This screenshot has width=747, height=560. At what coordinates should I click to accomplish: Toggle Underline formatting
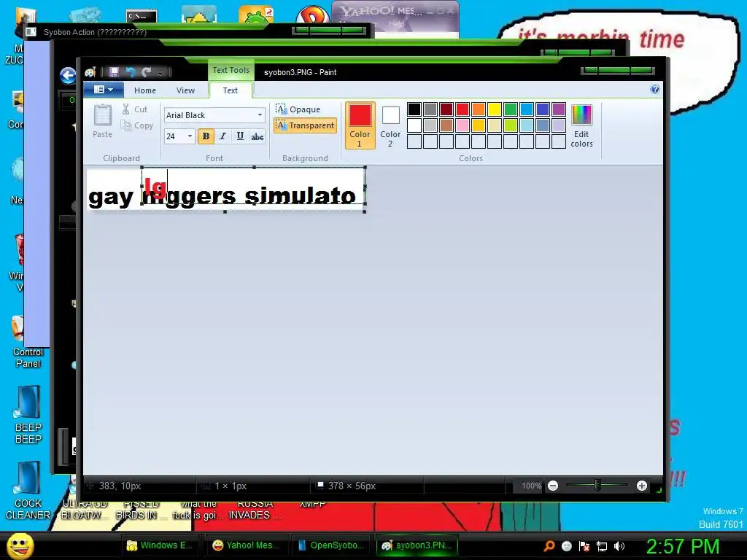pyautogui.click(x=240, y=136)
